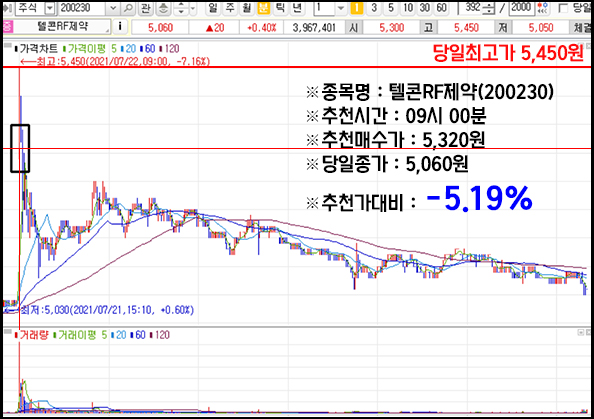
Task: Click the 120-period volume MA legend
Action: click(x=160, y=335)
